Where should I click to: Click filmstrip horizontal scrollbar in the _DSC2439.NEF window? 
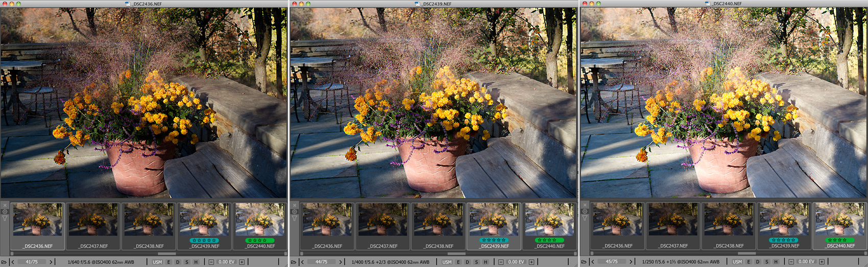456,253
